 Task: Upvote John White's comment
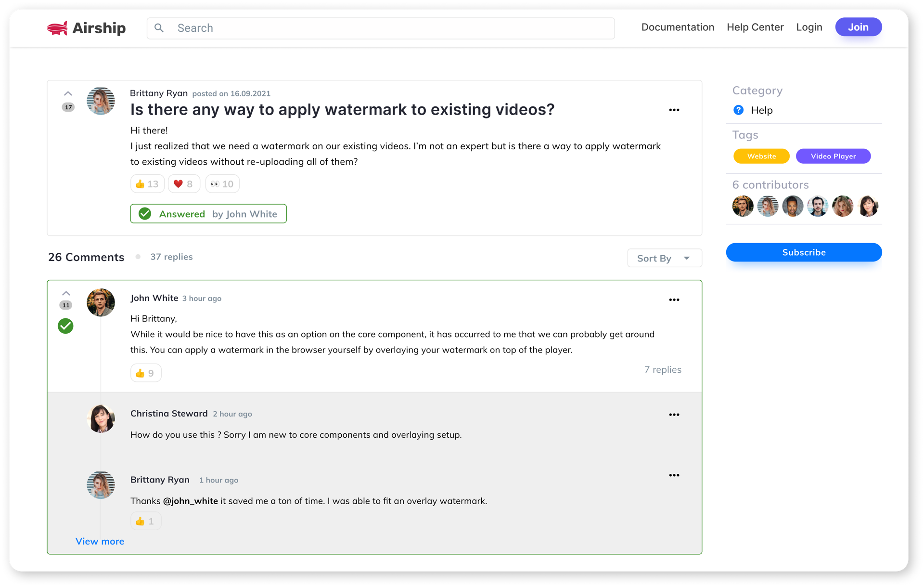click(x=66, y=293)
